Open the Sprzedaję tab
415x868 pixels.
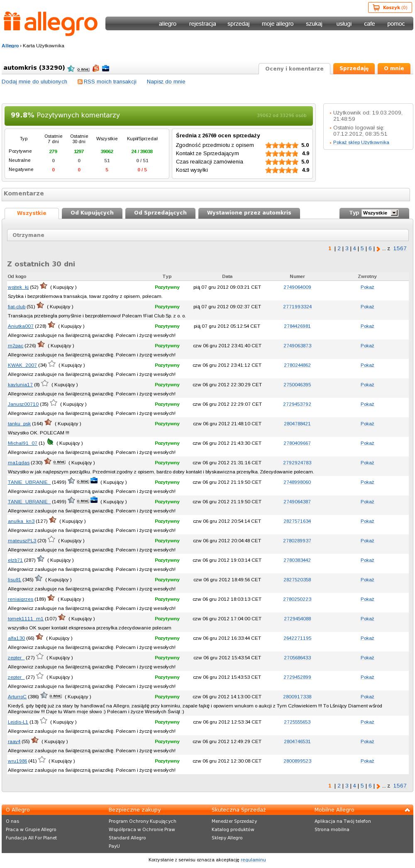click(x=354, y=68)
